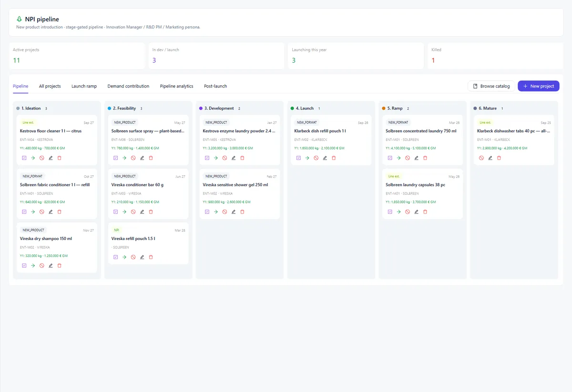572x392 pixels.
Task: Delete Solbreen fabric conditioner refill card
Action: click(x=60, y=211)
